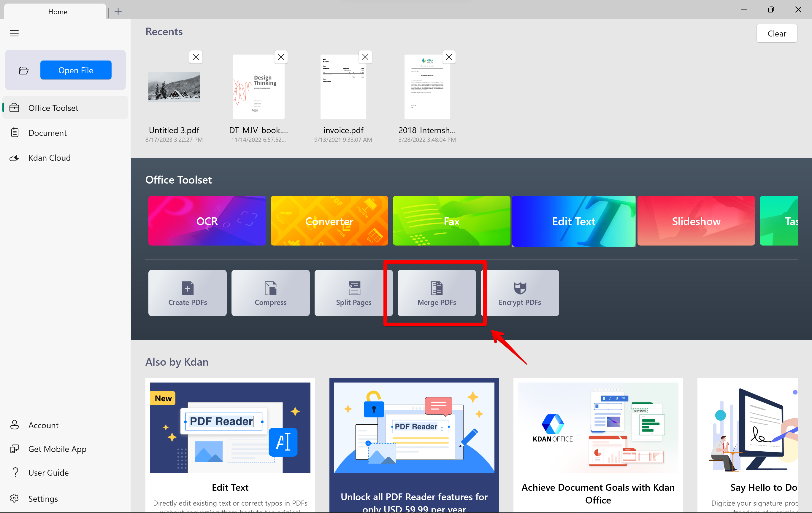Open the Document section
This screenshot has height=513, width=812.
[x=65, y=133]
